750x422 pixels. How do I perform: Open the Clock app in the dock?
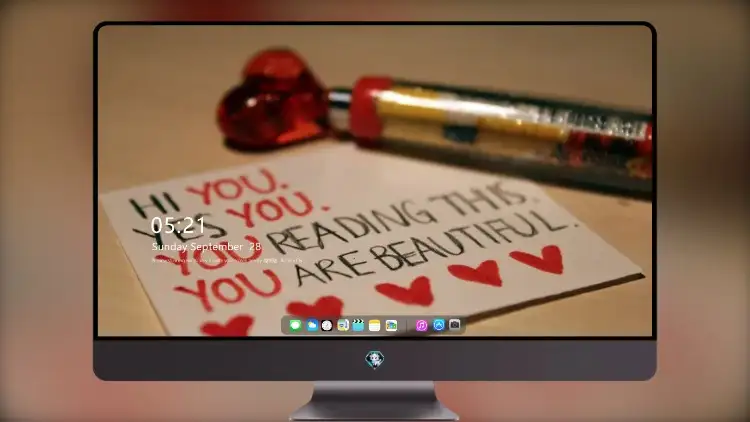[x=327, y=325]
